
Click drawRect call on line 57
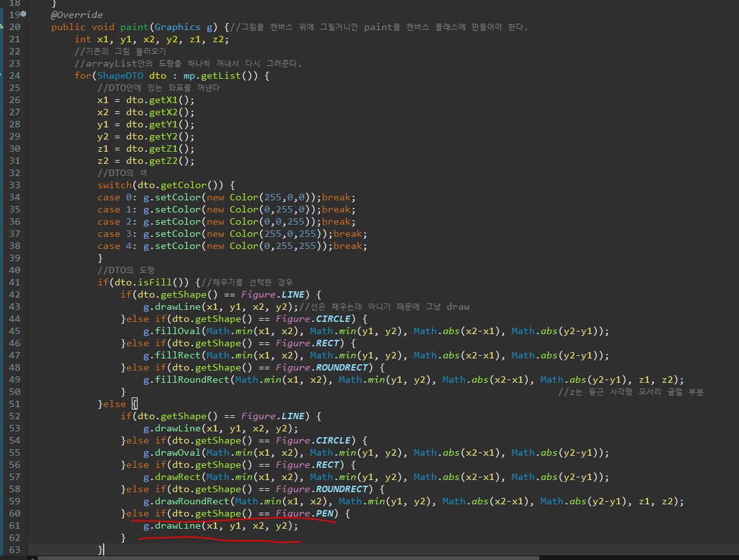tap(178, 477)
